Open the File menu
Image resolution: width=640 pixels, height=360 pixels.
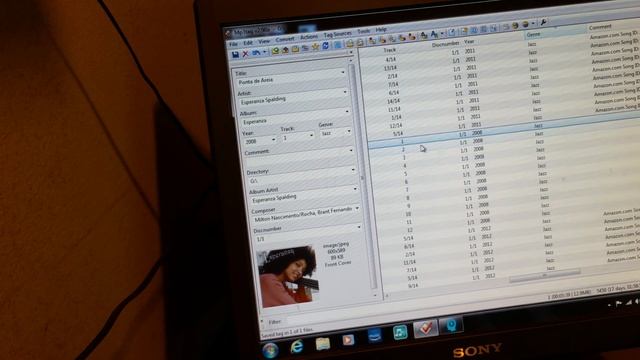pyautogui.click(x=233, y=44)
